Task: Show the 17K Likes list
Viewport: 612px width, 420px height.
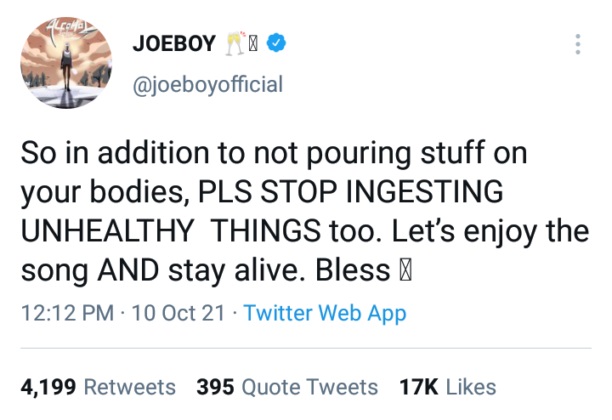Action: (x=447, y=386)
